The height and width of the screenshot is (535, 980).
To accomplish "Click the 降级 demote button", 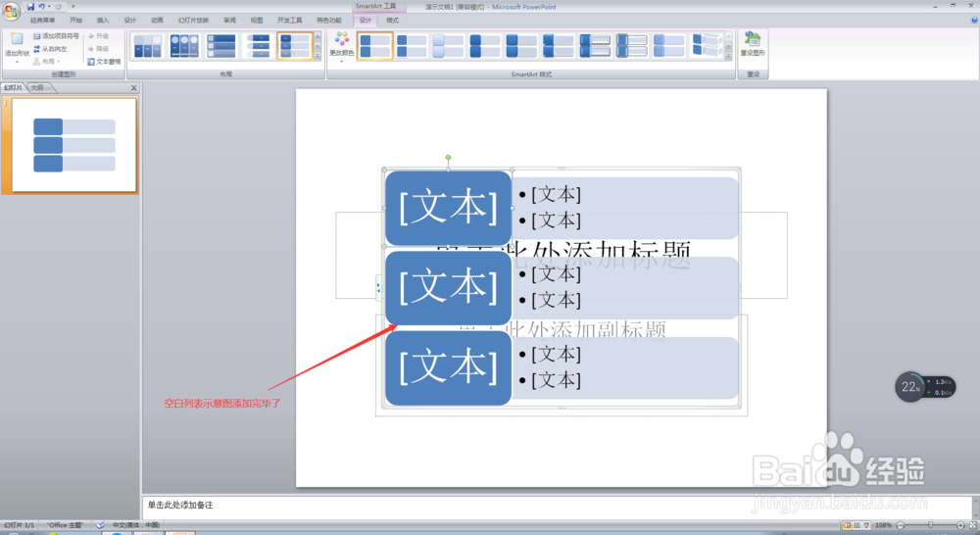I will (x=99, y=49).
